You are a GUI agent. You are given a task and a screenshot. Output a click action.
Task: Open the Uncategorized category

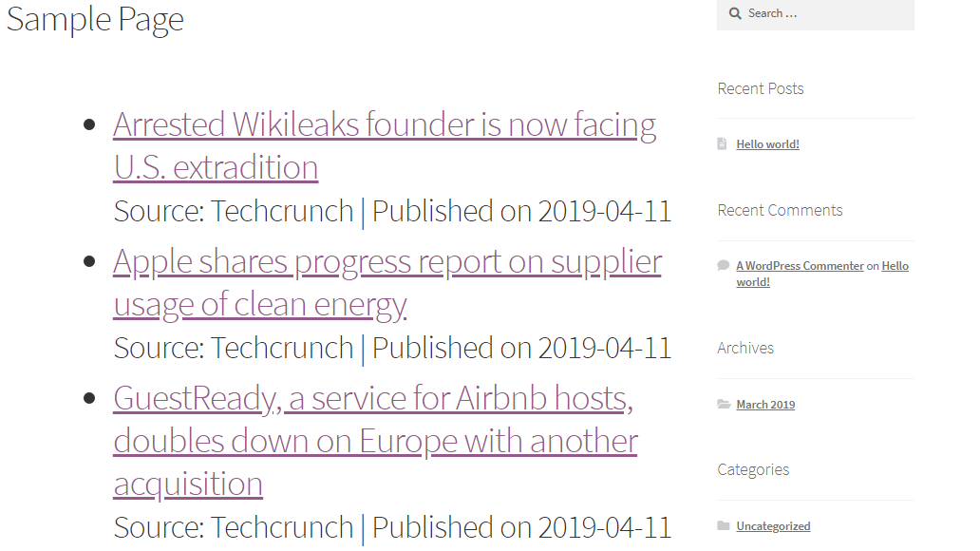click(773, 526)
